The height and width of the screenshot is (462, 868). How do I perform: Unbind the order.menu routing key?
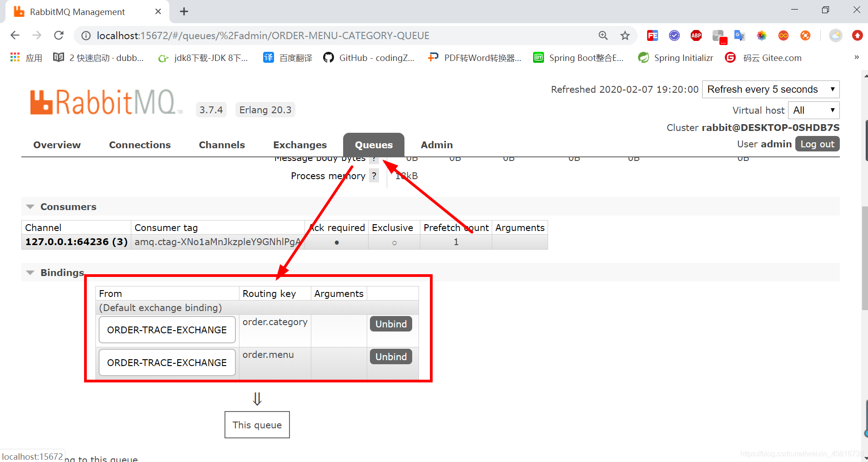click(x=391, y=357)
